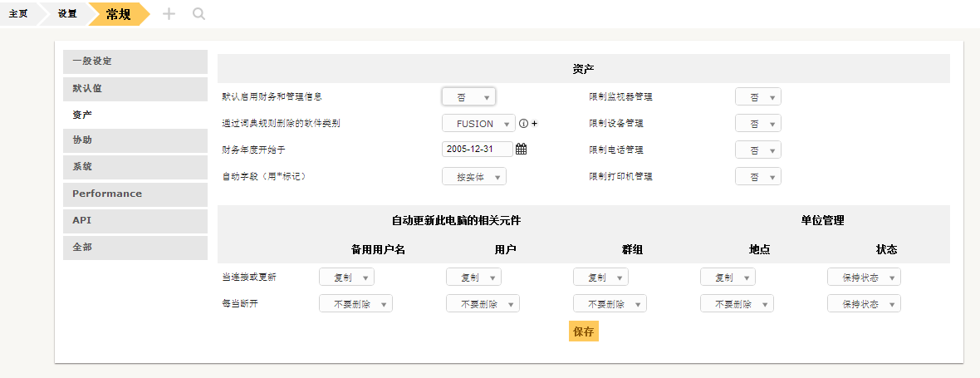980x378 pixels.
Task: Click the search magnifier icon
Action: coord(198,14)
